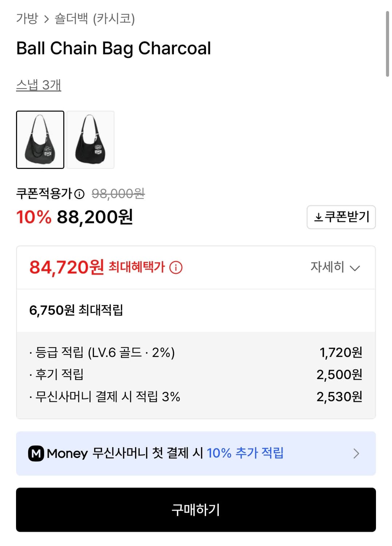Viewport: 392px width, 546px height.
Task: Click breadcrumb arrow after 가방
Action: click(46, 19)
